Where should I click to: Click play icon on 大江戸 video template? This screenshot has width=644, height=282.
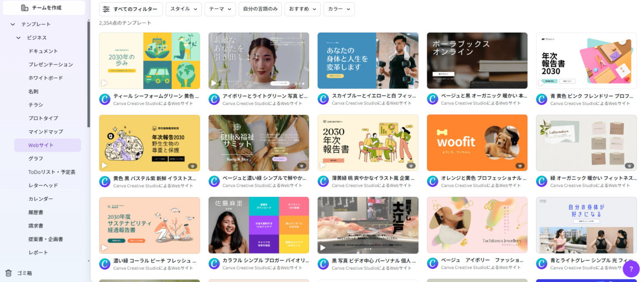pos(323,248)
